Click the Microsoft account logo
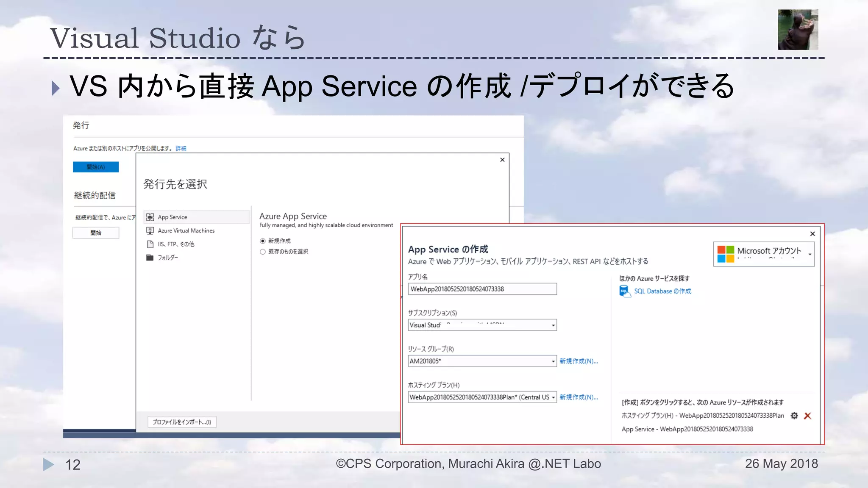This screenshot has height=488, width=868. 726,254
